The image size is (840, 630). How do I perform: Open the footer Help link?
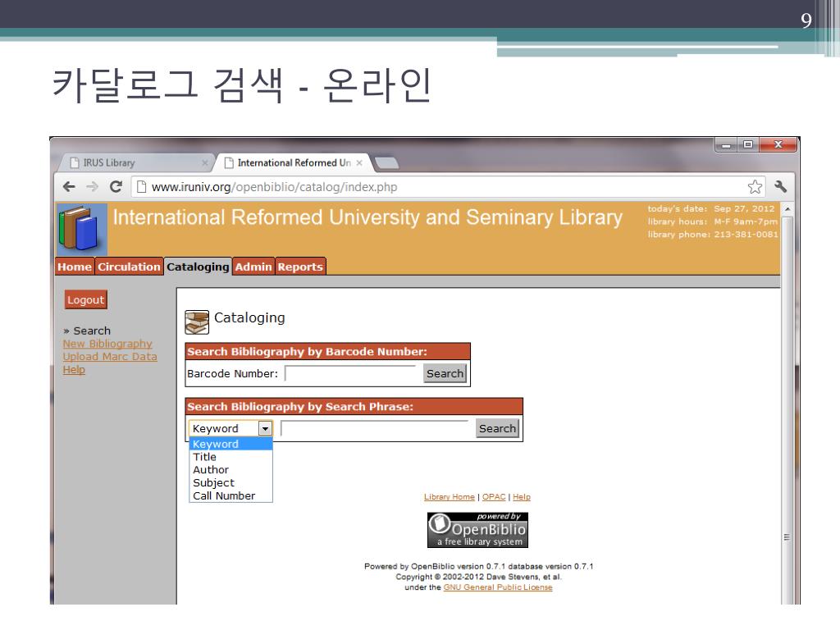coord(522,497)
